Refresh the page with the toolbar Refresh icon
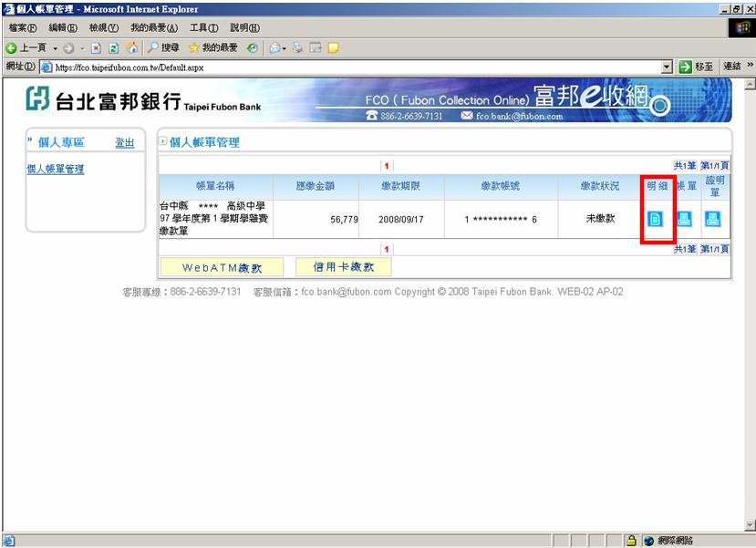The height and width of the screenshot is (548, 756). click(x=114, y=47)
